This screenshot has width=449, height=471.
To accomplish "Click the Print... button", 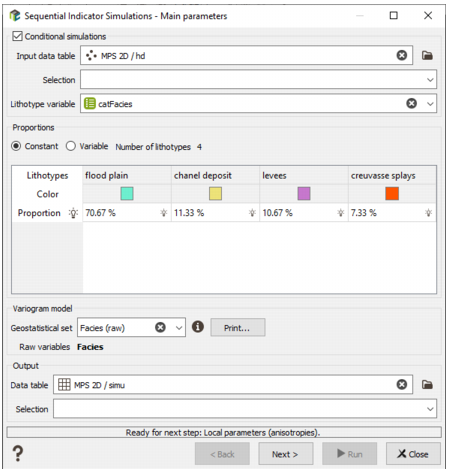I will tap(238, 328).
